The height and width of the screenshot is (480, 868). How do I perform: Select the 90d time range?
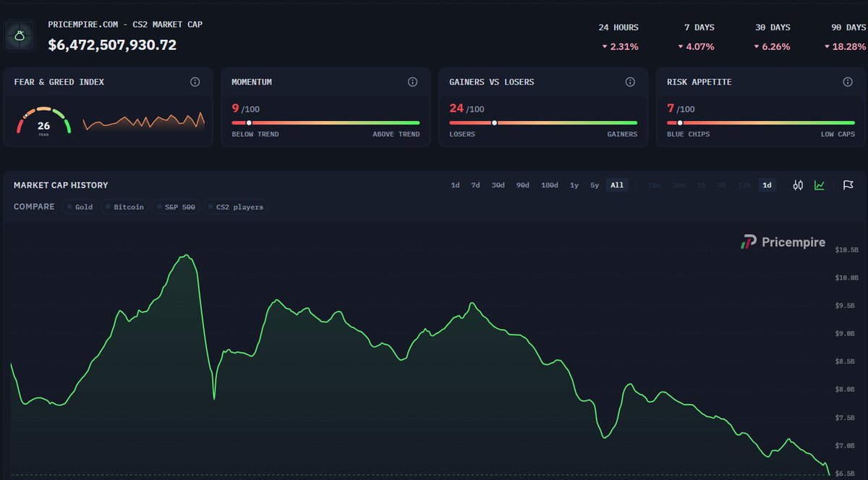point(522,185)
